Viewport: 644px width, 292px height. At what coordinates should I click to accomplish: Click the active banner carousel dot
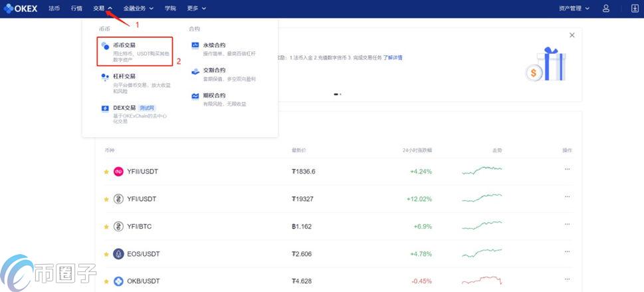pyautogui.click(x=336, y=94)
